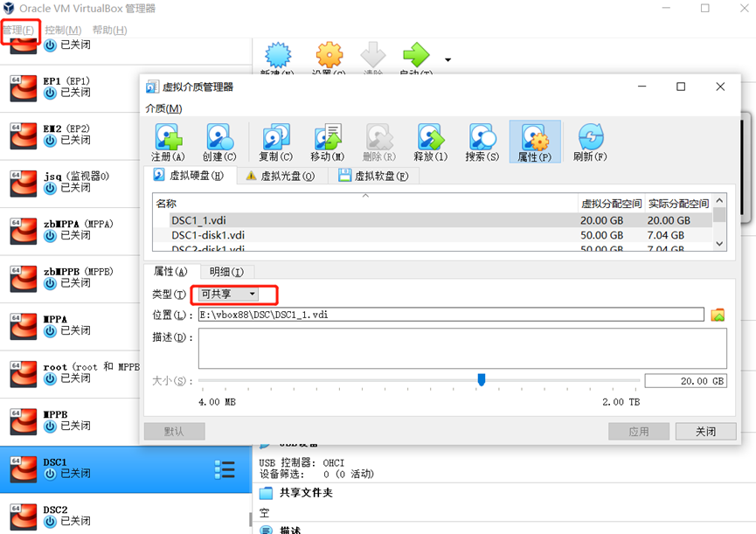Screen dimensions: 756x534
Task: Select the EP1 virtual machine icon
Action: (x=23, y=88)
